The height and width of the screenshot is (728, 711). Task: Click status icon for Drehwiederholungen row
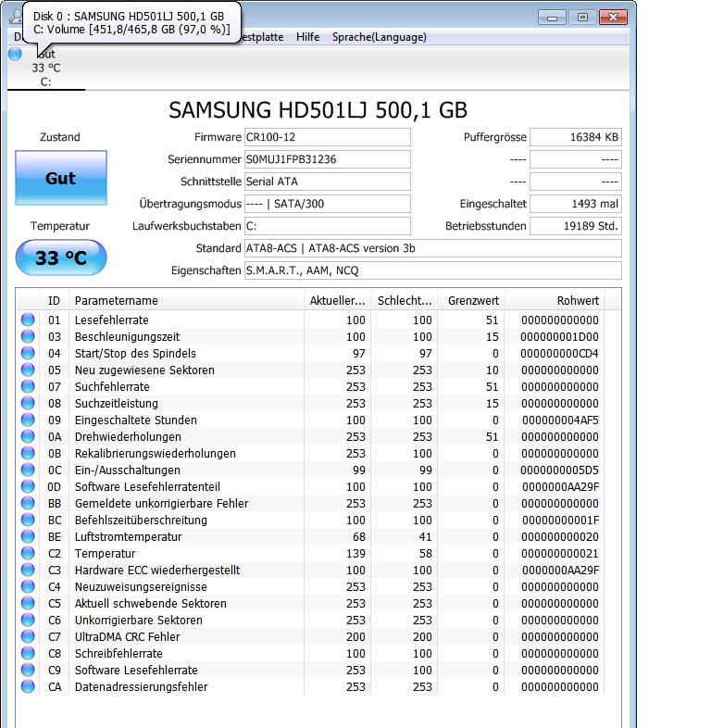click(x=28, y=437)
